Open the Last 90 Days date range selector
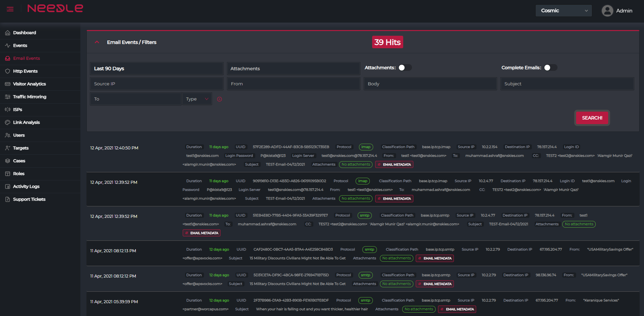The height and width of the screenshot is (316, 644). click(x=156, y=68)
